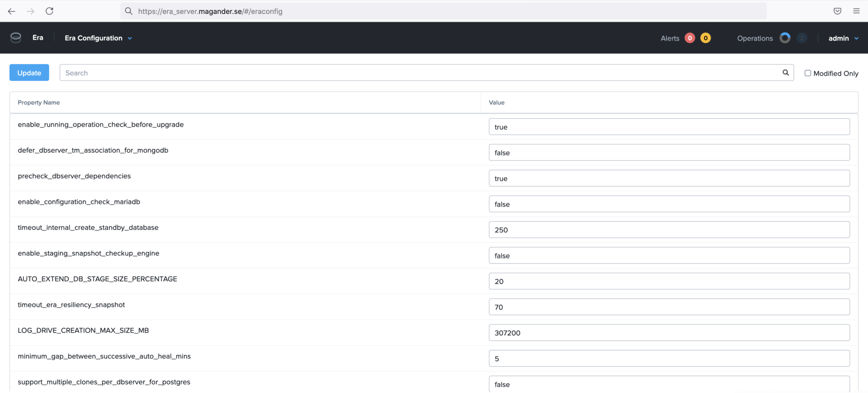This screenshot has height=393, width=868.
Task: Click the Operations progress donut icon
Action: click(785, 38)
